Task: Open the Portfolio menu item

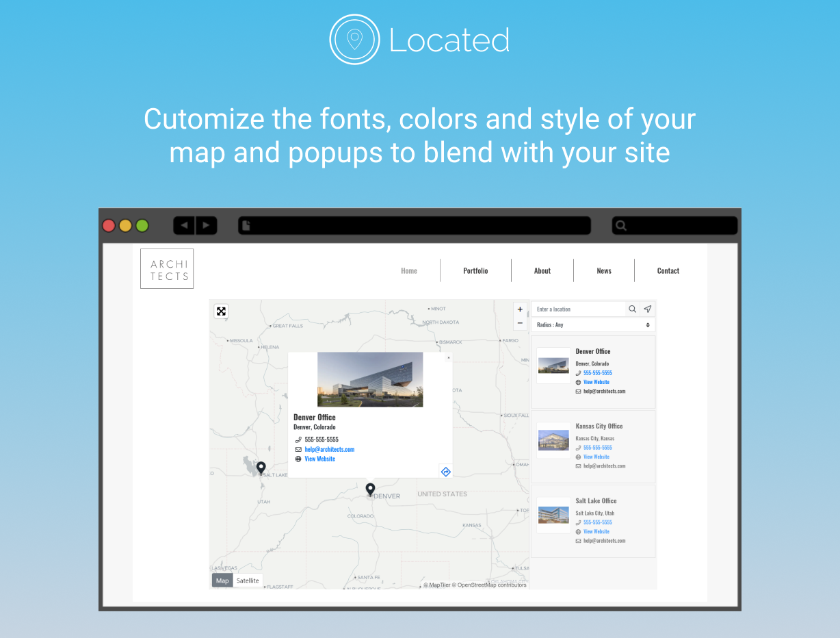Action: point(475,271)
